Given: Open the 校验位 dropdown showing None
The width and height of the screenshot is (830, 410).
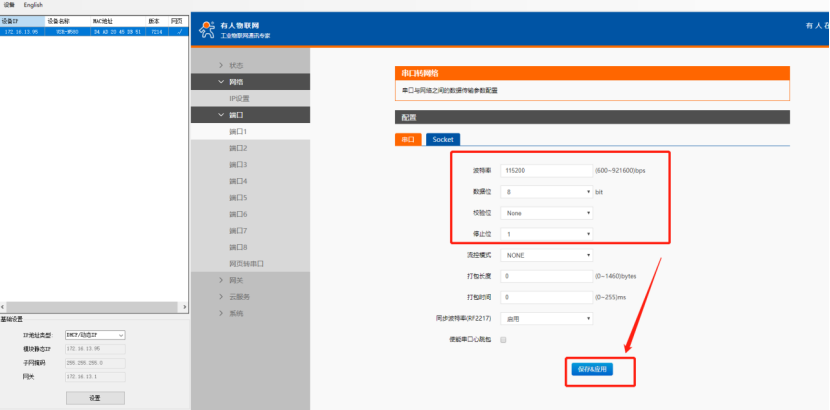Looking at the screenshot, I should tap(547, 212).
